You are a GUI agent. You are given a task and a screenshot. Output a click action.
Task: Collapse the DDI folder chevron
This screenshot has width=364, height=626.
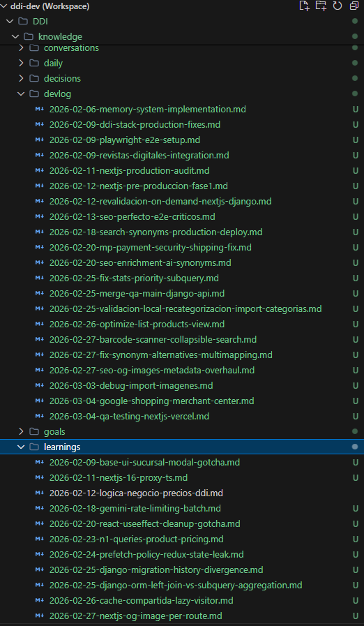tap(10, 21)
